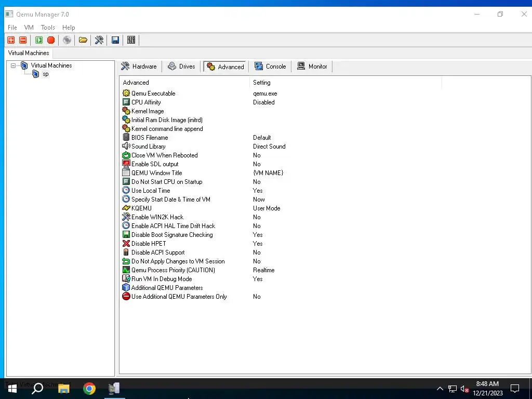The image size is (532, 399).
Task: Click the blue floppy disk save icon
Action: coord(115,40)
